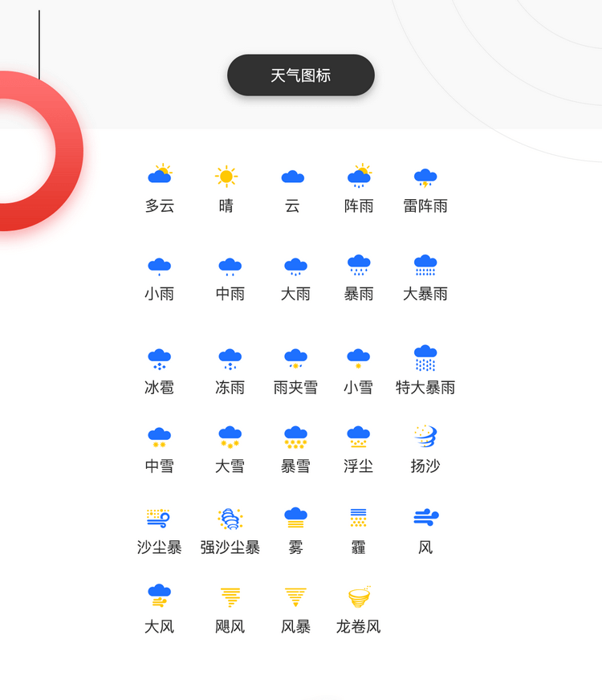Select the 风暴 storm icon
602x700 pixels.
(x=296, y=597)
